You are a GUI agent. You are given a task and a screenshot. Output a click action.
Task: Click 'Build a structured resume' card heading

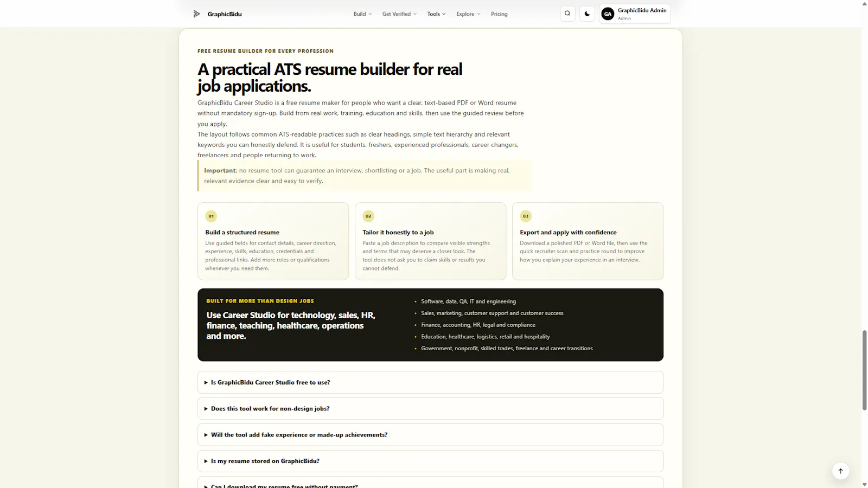(242, 232)
